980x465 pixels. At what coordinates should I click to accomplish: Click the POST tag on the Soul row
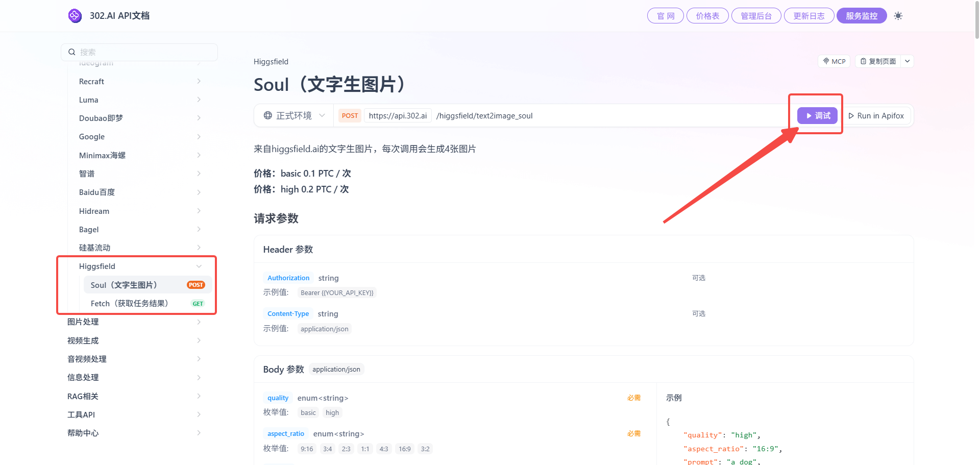196,285
